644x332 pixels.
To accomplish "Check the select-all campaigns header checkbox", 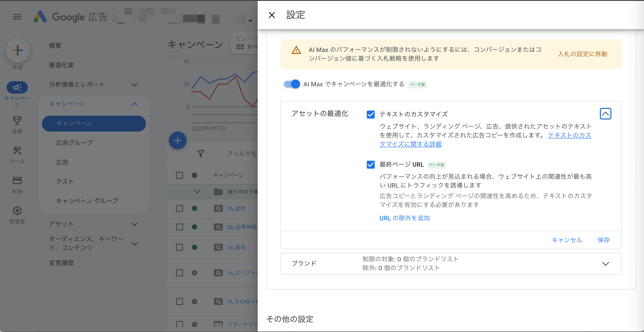I will coord(179,175).
